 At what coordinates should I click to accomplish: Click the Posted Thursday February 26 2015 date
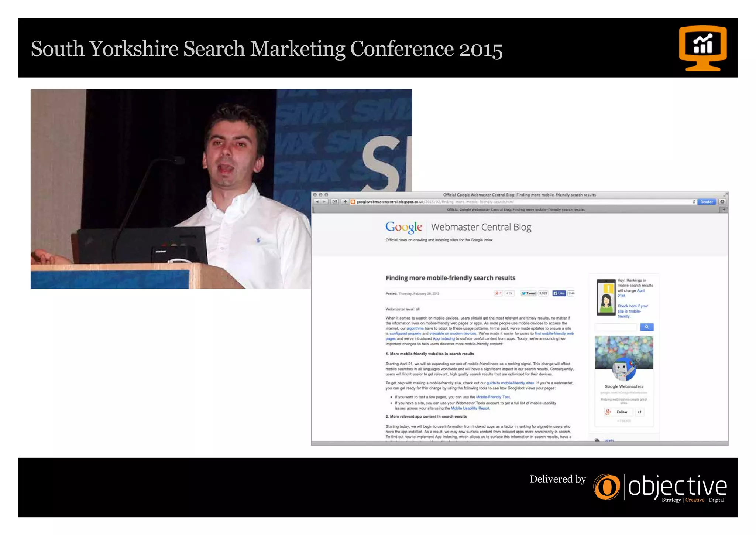click(412, 294)
